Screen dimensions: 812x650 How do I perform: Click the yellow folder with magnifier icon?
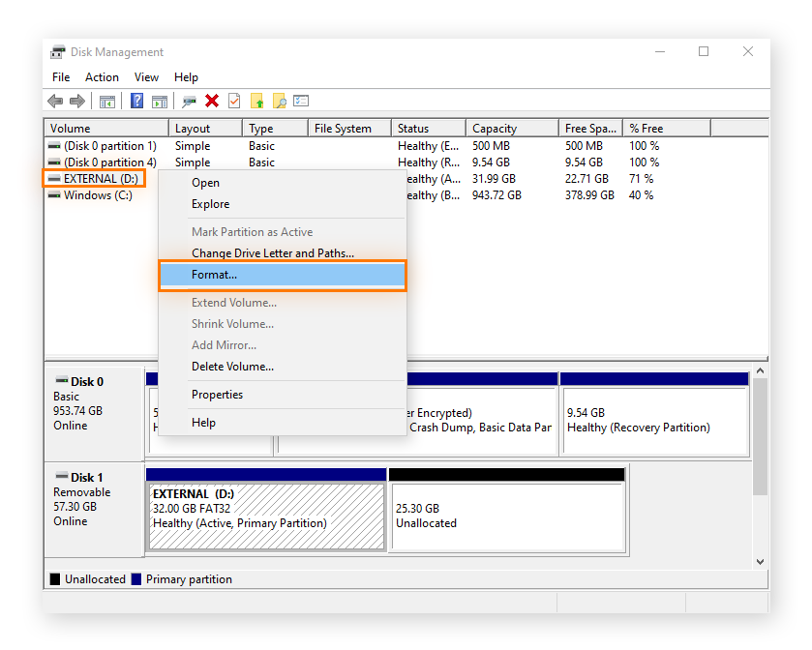(279, 101)
